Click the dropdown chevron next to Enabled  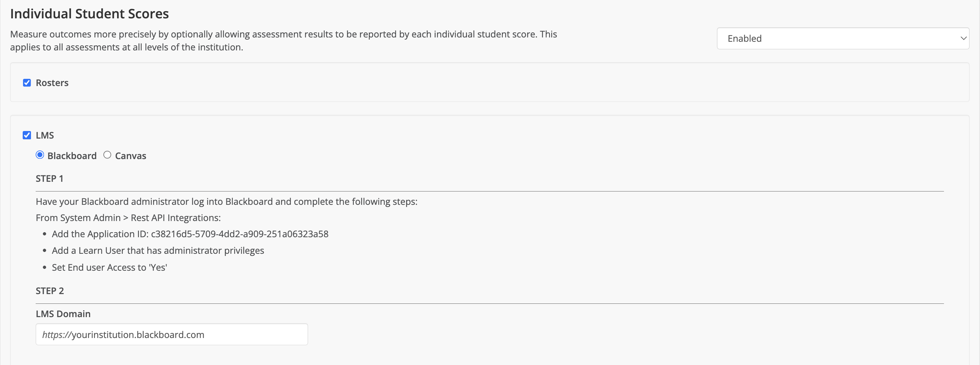963,38
